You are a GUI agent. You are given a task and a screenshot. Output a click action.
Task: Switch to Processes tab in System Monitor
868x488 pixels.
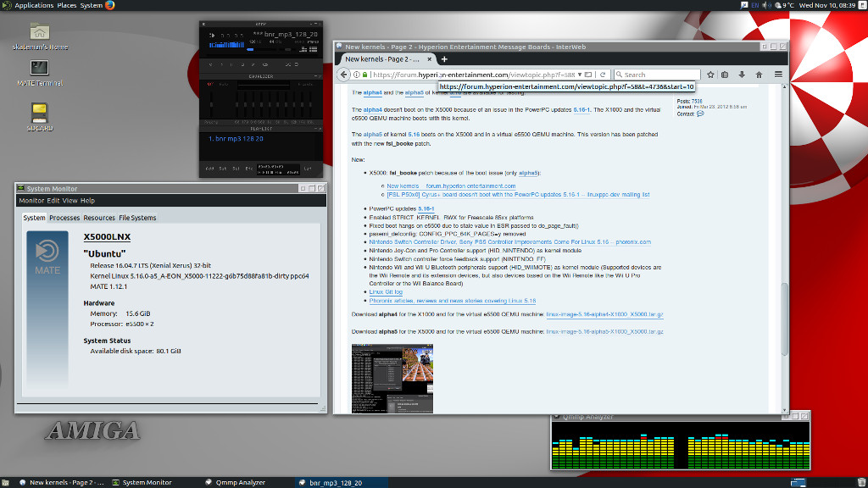point(64,218)
